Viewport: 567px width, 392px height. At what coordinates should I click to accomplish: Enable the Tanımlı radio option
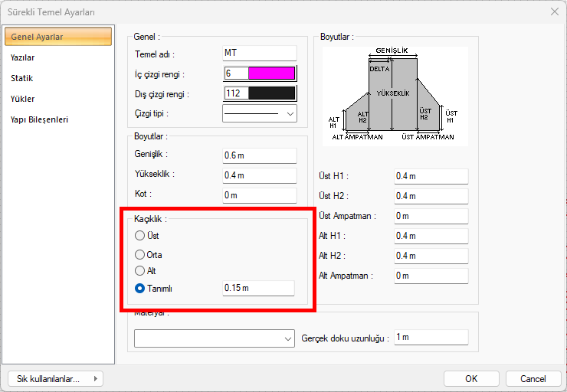click(139, 289)
